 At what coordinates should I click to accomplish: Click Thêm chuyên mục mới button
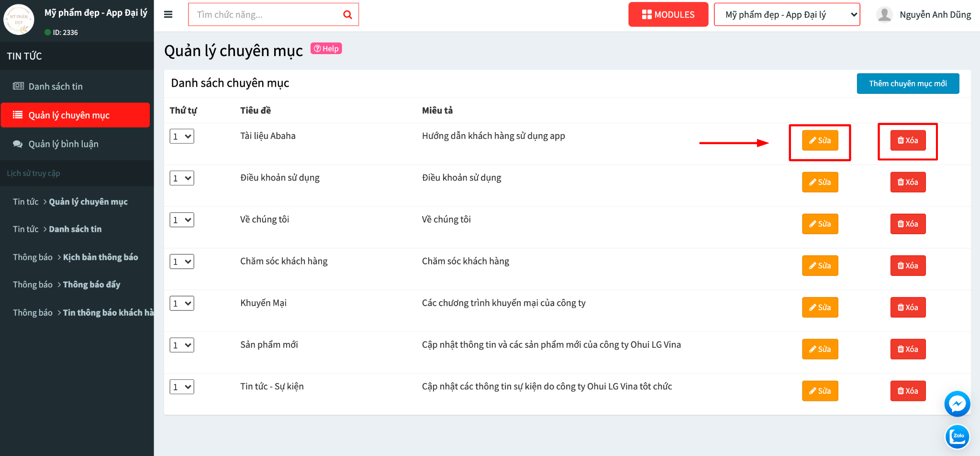click(908, 83)
